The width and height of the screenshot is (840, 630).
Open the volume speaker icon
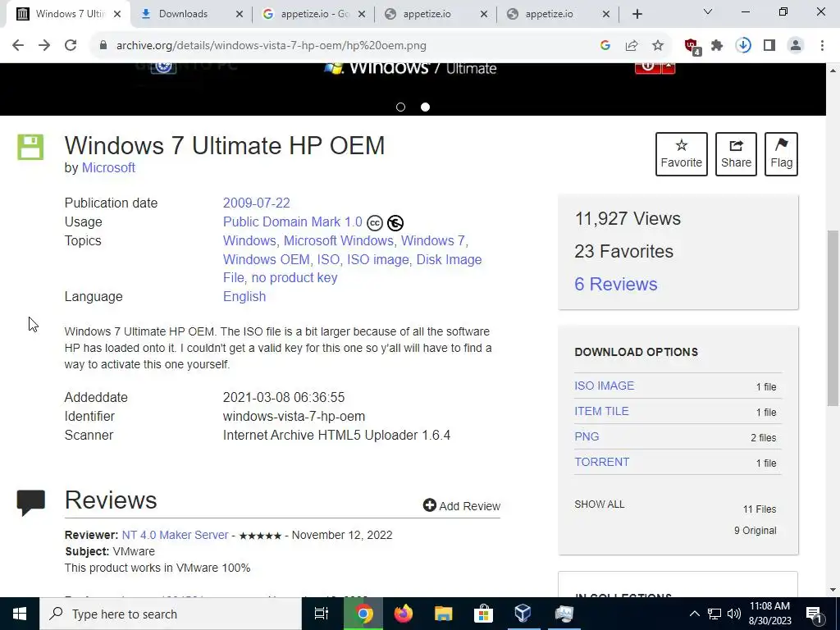coord(734,614)
